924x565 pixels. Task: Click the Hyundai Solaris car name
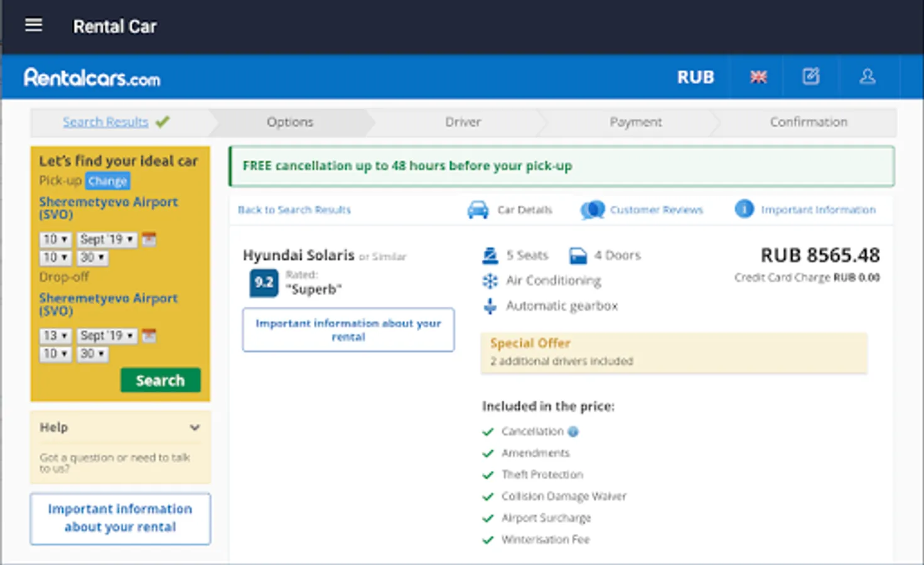pyautogui.click(x=299, y=256)
